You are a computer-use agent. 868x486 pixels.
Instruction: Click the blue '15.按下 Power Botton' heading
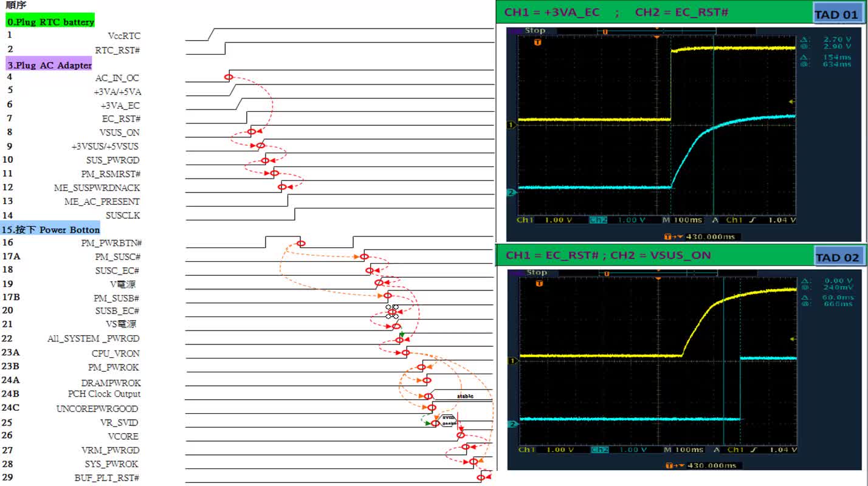(x=50, y=230)
